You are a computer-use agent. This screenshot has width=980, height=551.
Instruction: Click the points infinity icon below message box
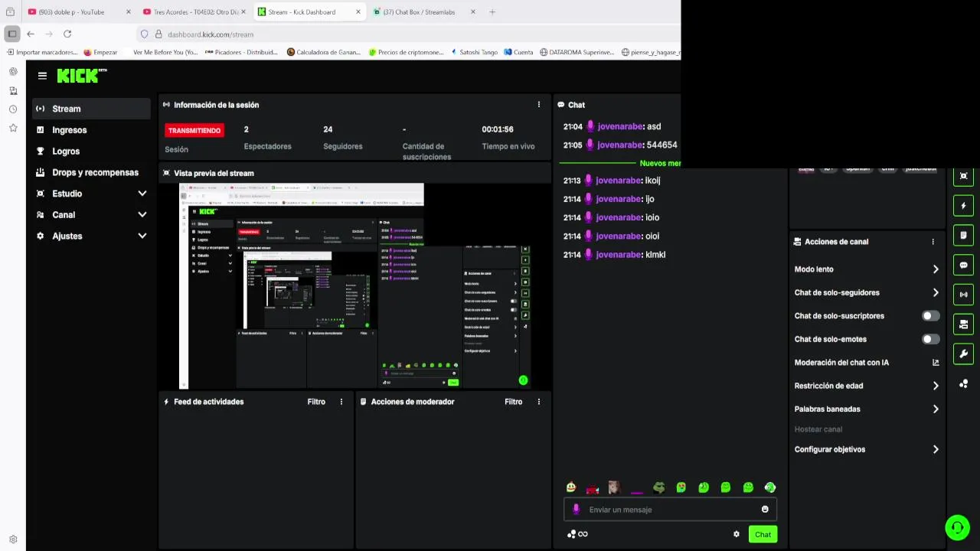click(577, 534)
